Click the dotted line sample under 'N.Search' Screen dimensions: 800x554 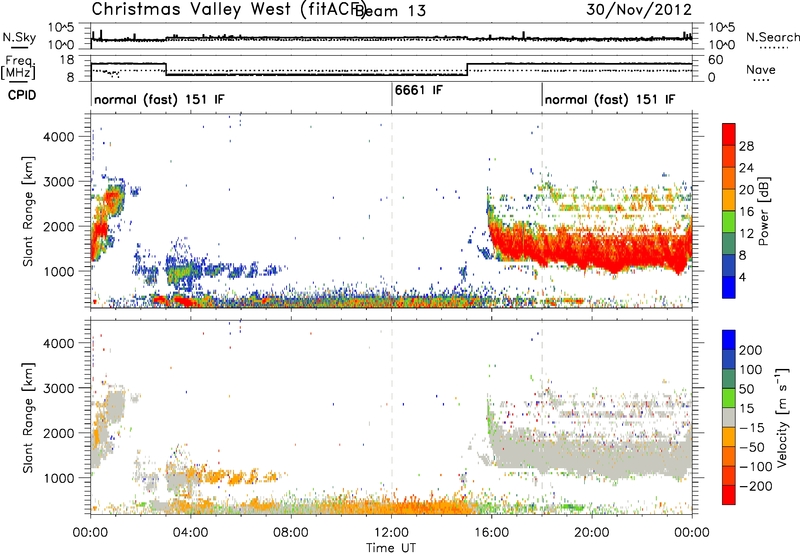pos(774,48)
